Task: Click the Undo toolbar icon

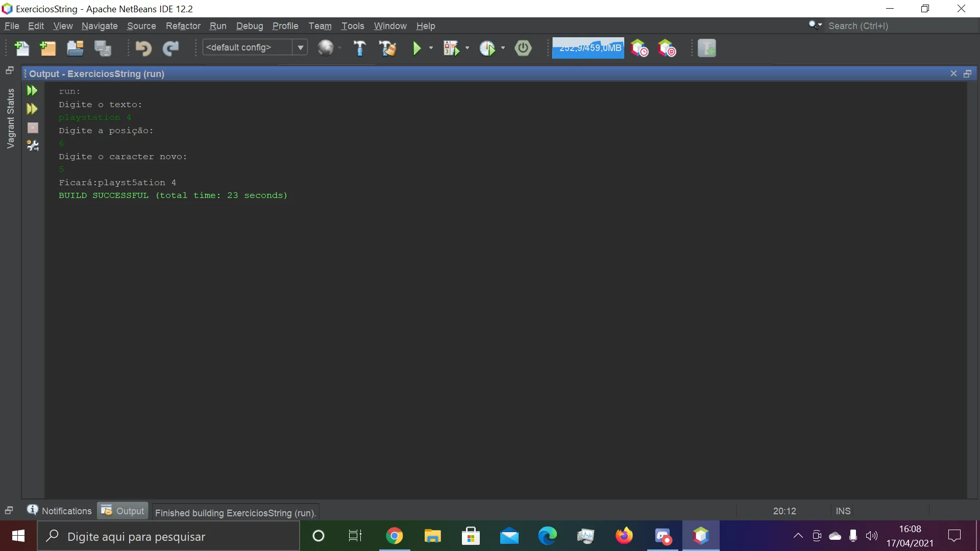Action: click(x=143, y=48)
